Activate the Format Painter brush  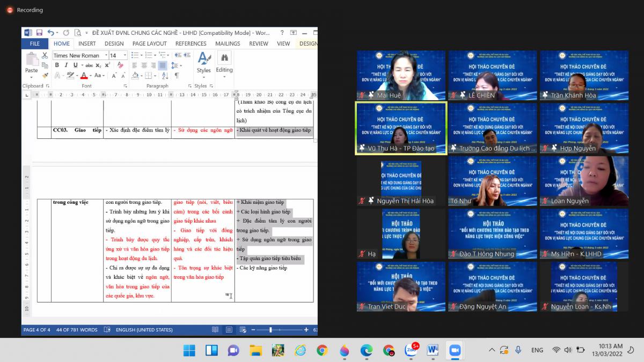[45, 76]
